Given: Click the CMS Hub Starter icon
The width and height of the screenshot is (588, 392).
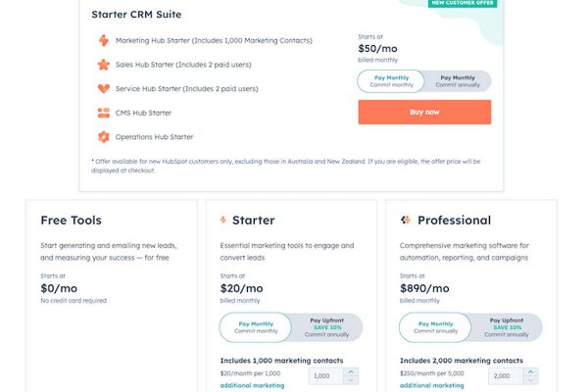Looking at the screenshot, I should (104, 113).
